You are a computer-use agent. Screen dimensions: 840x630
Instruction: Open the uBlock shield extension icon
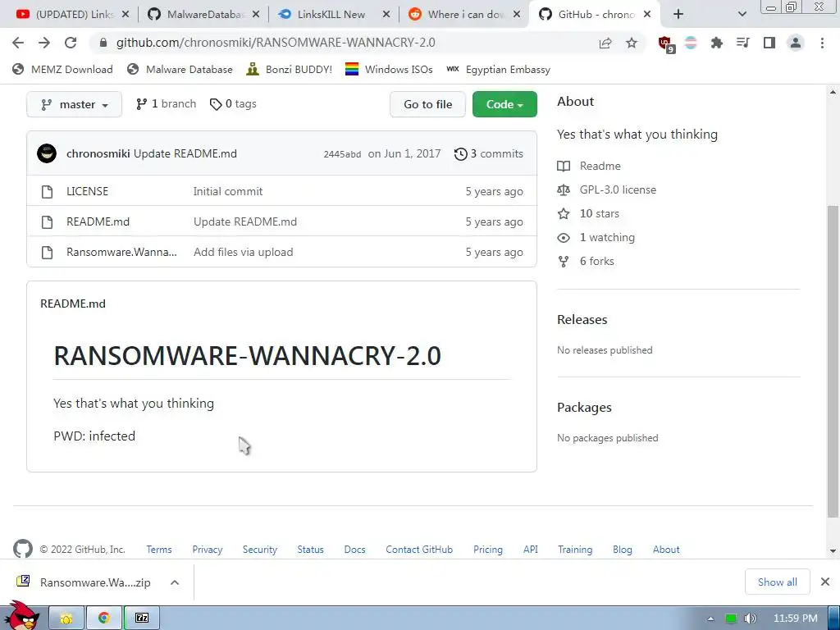coord(666,44)
